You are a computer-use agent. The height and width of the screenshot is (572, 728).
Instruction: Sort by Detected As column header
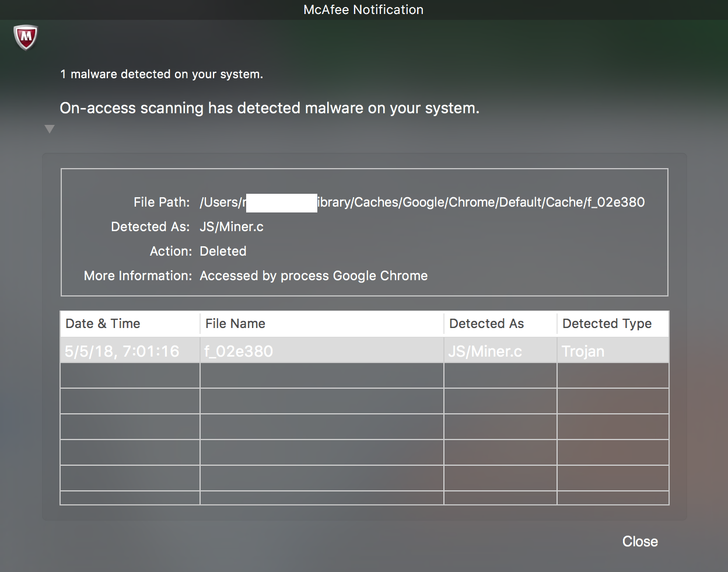(500, 323)
